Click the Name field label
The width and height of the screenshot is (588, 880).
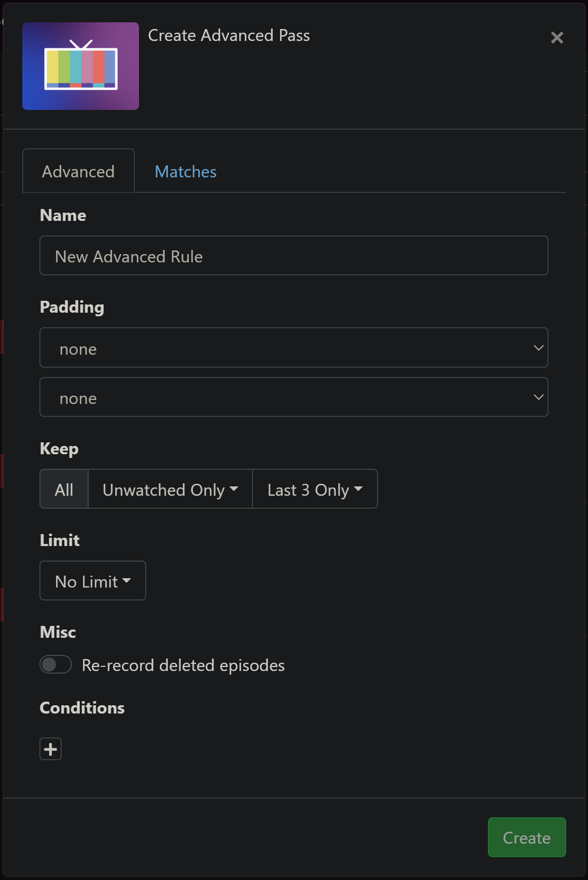coord(63,215)
